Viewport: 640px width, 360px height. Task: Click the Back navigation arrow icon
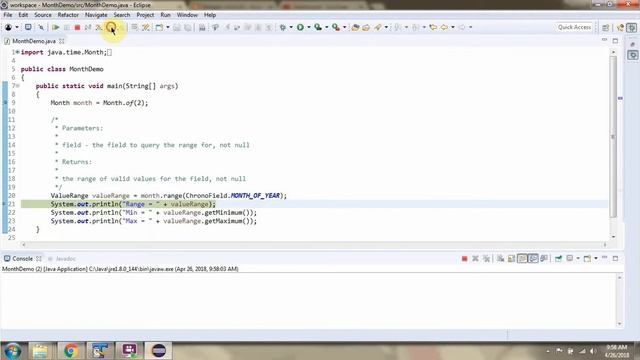pyautogui.click(x=444, y=27)
